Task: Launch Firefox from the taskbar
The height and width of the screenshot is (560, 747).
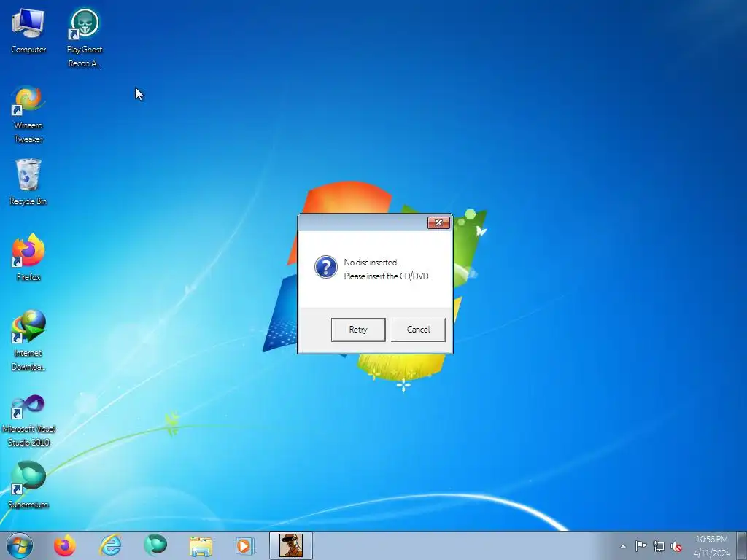Action: click(x=65, y=545)
